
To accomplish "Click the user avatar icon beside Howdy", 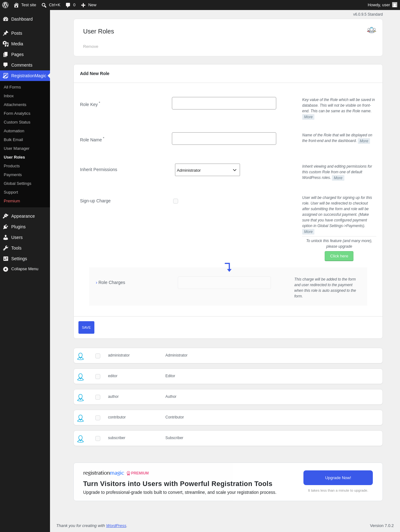I will point(395,5).
